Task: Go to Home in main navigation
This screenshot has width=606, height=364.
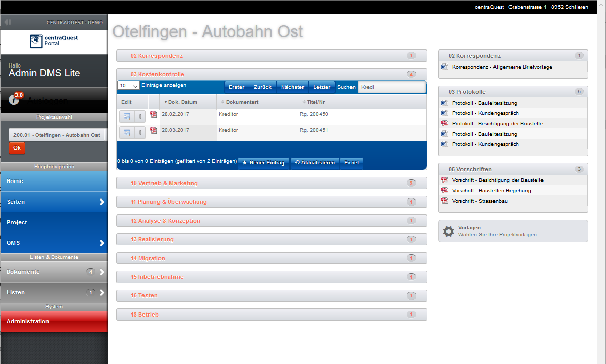Action: coord(54,181)
